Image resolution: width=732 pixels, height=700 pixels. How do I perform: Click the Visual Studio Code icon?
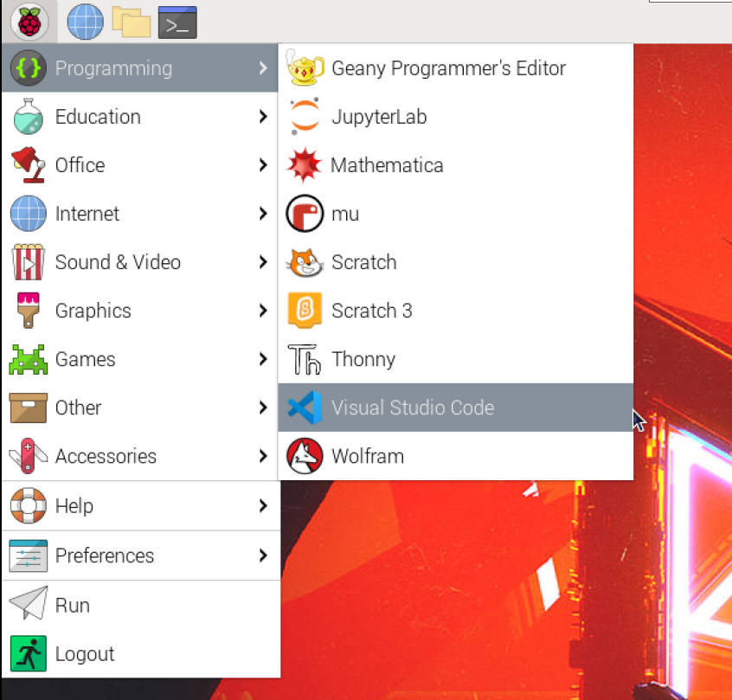click(x=304, y=408)
